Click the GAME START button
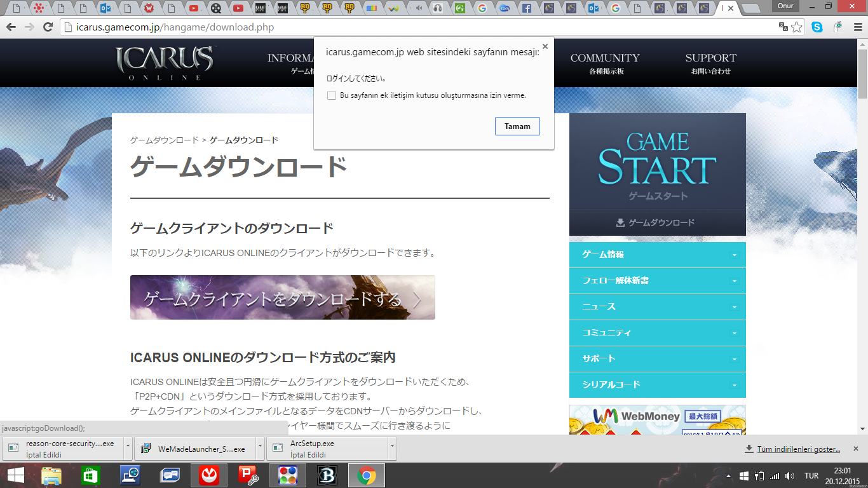This screenshot has height=488, width=868. 657,161
